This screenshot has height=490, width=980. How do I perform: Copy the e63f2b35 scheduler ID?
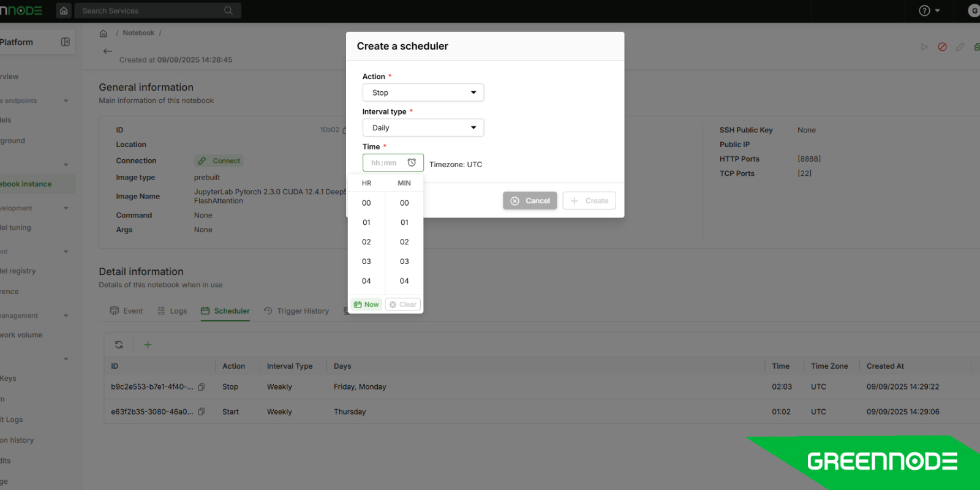click(202, 412)
